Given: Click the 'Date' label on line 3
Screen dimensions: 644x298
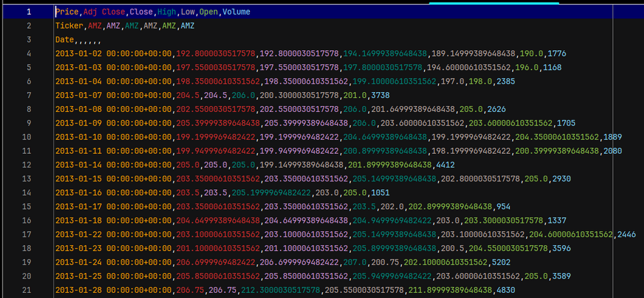Looking at the screenshot, I should tap(64, 40).
